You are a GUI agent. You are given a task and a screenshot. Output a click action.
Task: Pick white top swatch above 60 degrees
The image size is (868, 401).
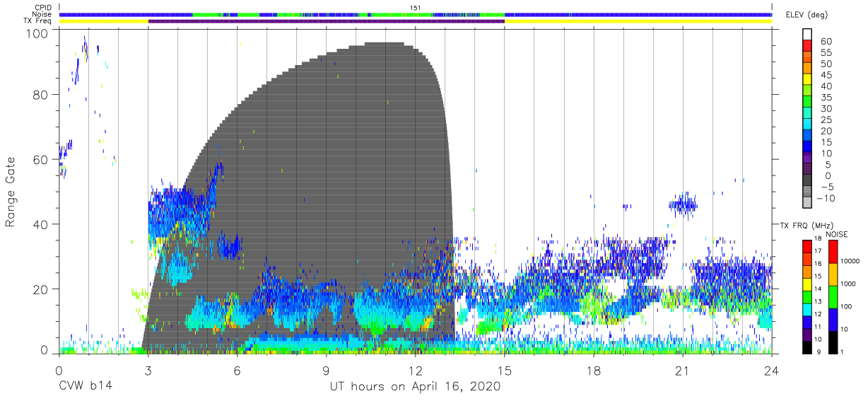(807, 35)
